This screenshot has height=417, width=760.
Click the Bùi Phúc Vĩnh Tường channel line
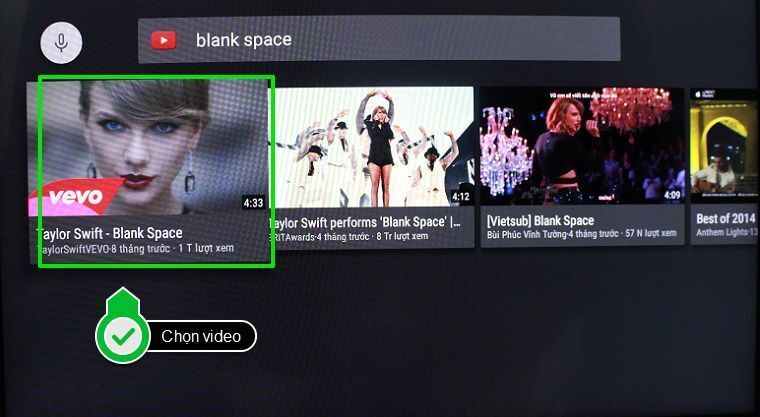[x=582, y=234]
